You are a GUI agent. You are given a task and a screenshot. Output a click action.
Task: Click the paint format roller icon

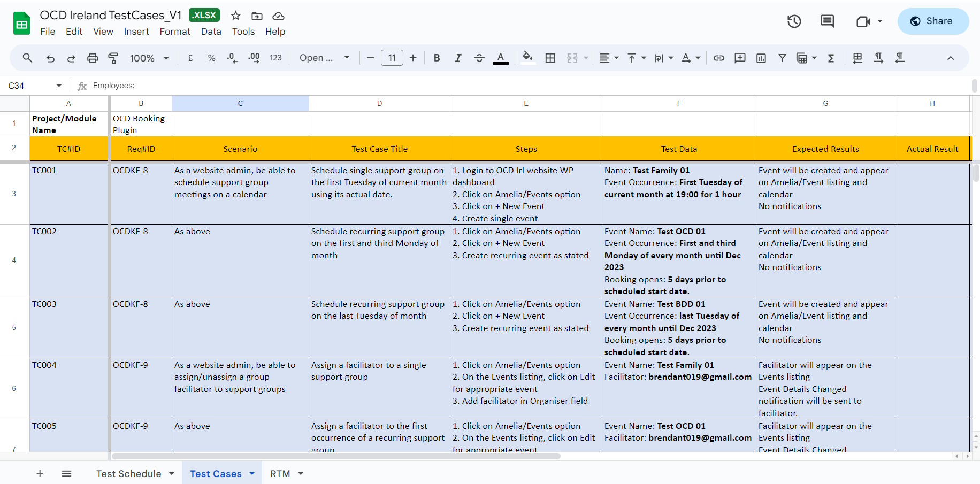coord(113,58)
